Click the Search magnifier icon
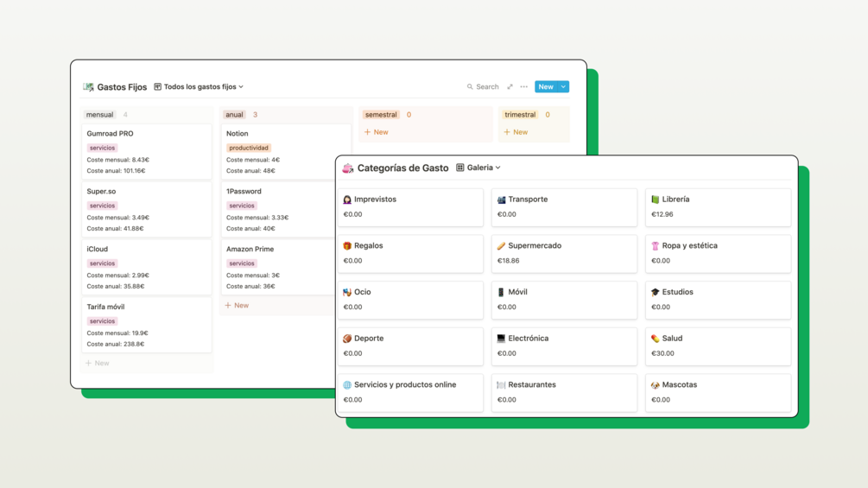Image resolution: width=868 pixels, height=488 pixels. [x=470, y=87]
